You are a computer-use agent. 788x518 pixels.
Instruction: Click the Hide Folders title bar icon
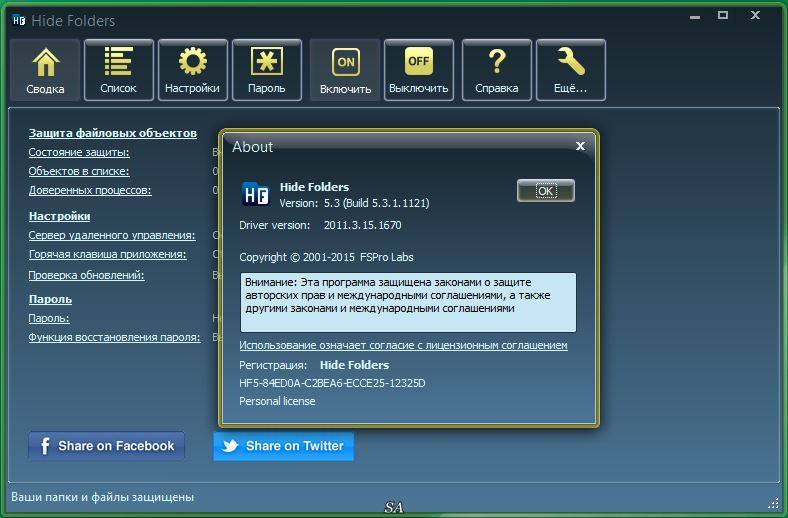pos(19,21)
